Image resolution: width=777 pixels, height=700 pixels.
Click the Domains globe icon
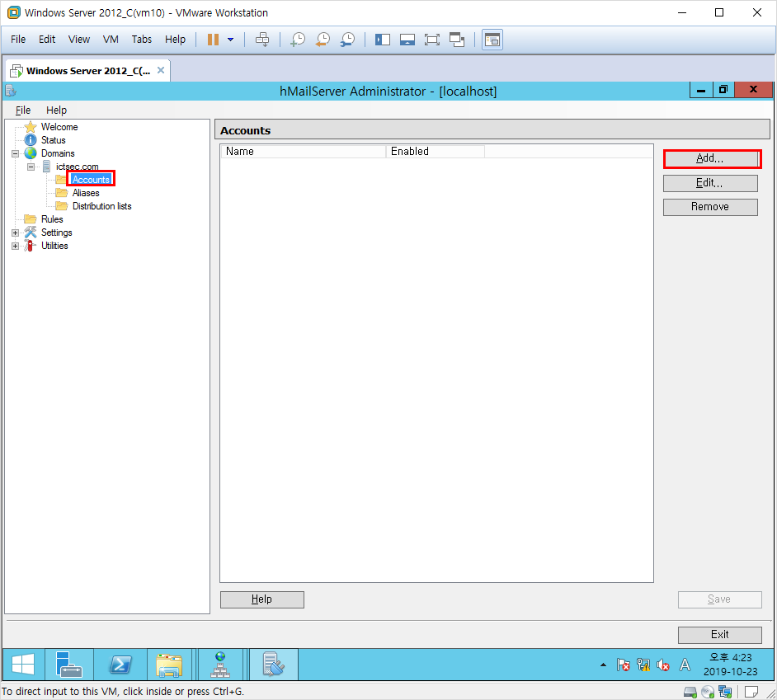pos(31,153)
